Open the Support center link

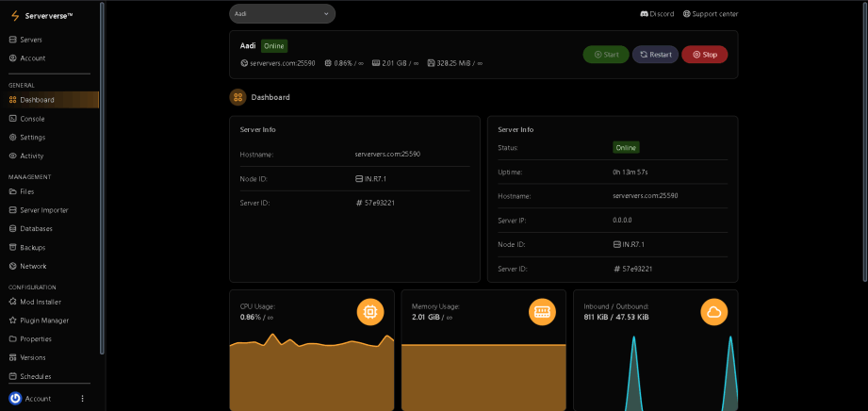tap(711, 14)
